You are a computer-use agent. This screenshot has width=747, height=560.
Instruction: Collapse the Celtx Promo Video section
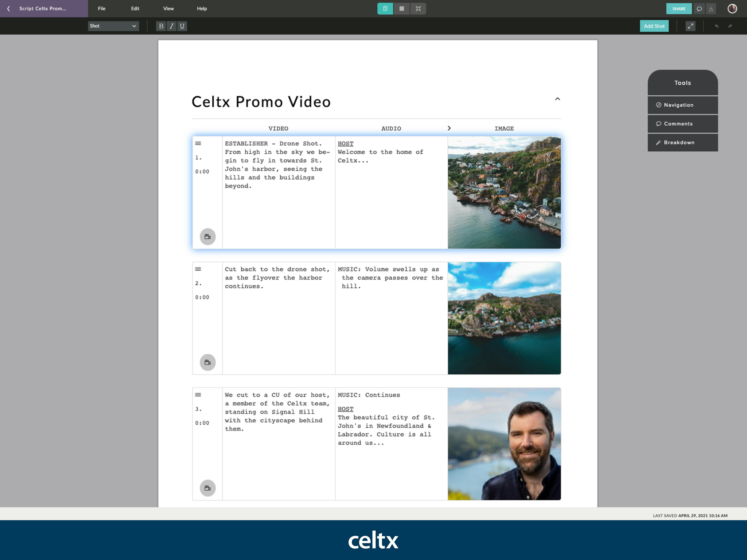coord(558,99)
